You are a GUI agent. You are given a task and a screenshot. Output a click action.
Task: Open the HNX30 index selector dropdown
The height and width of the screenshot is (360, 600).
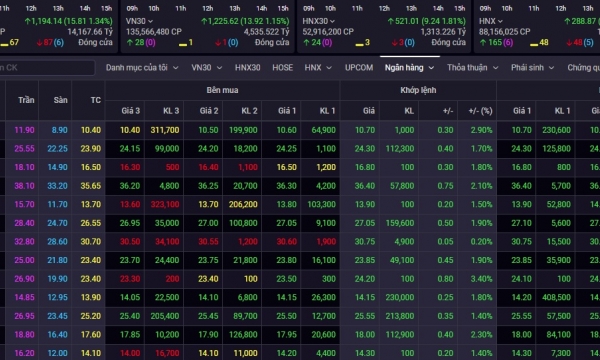(x=318, y=21)
